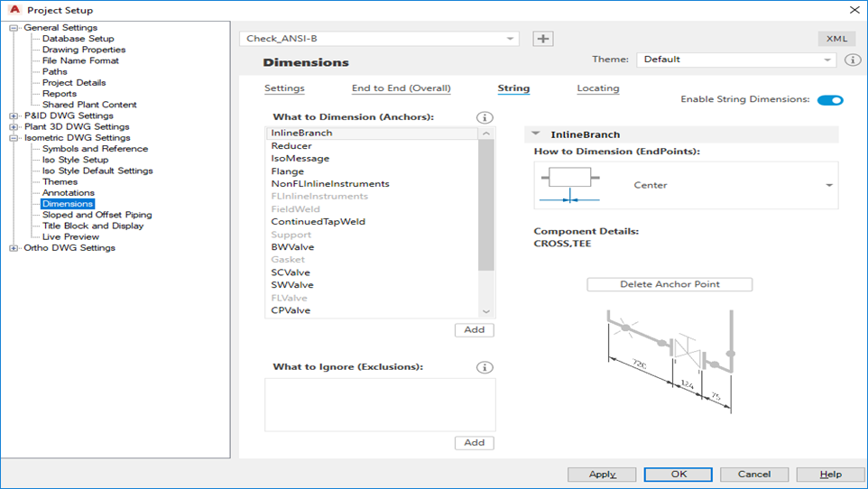Image resolution: width=868 pixels, height=489 pixels.
Task: Expand the Plant 3D DWG Settings node
Action: (14, 127)
